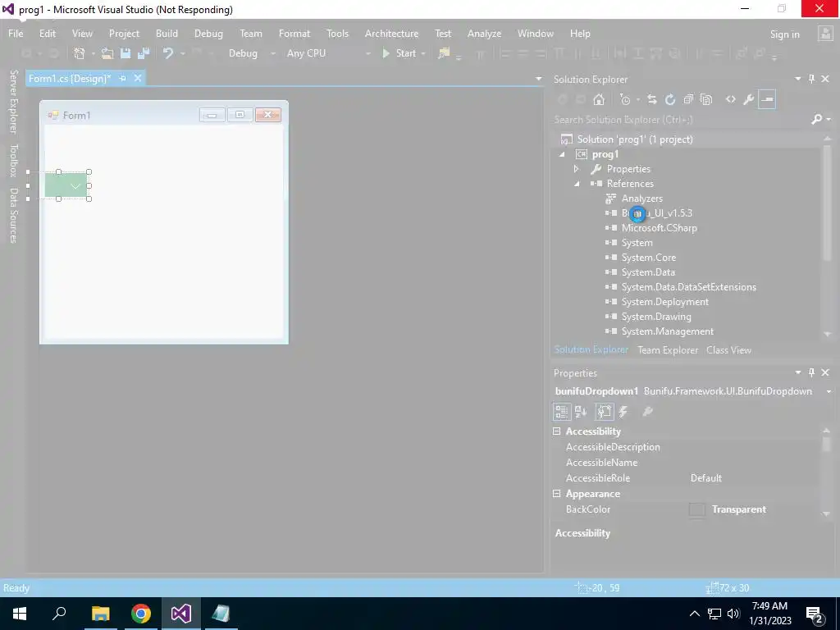
Task: Click the Property Pages wrench icon in Properties
Action: (x=647, y=412)
